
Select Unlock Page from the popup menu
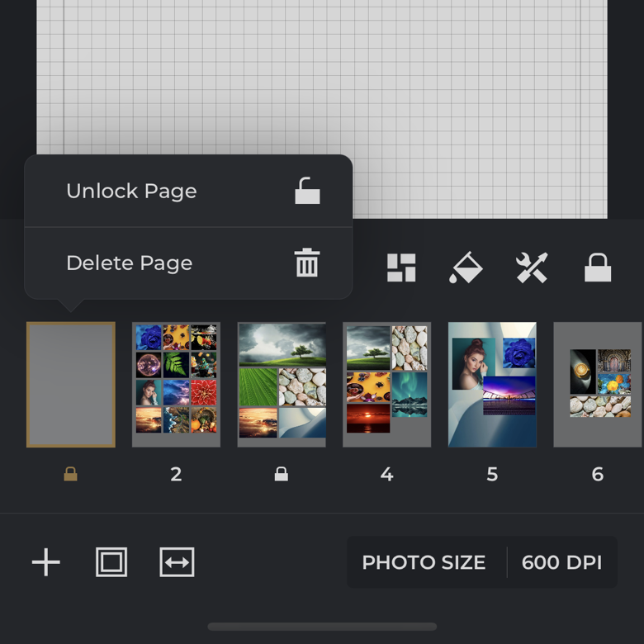pyautogui.click(x=132, y=191)
